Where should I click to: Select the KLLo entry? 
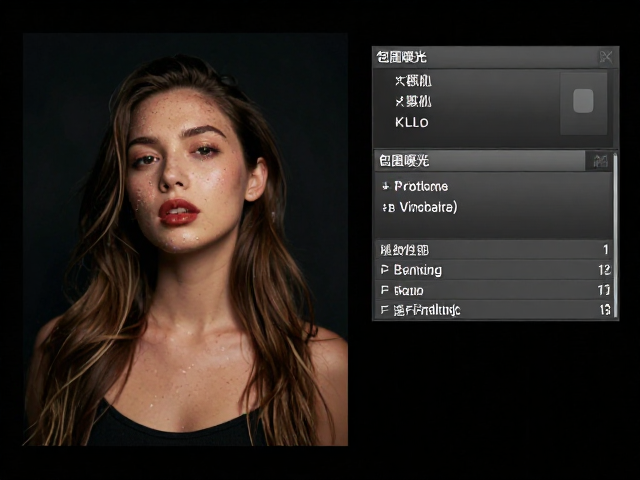(x=411, y=122)
